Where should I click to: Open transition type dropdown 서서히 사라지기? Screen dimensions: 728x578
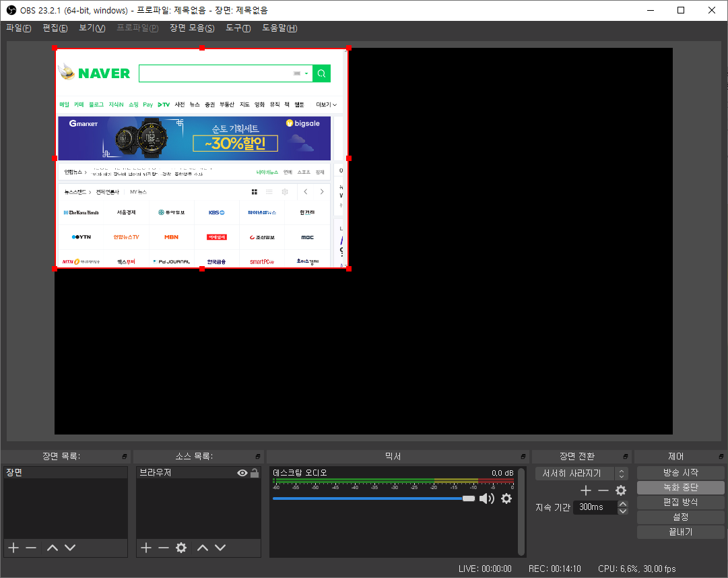[x=581, y=474]
